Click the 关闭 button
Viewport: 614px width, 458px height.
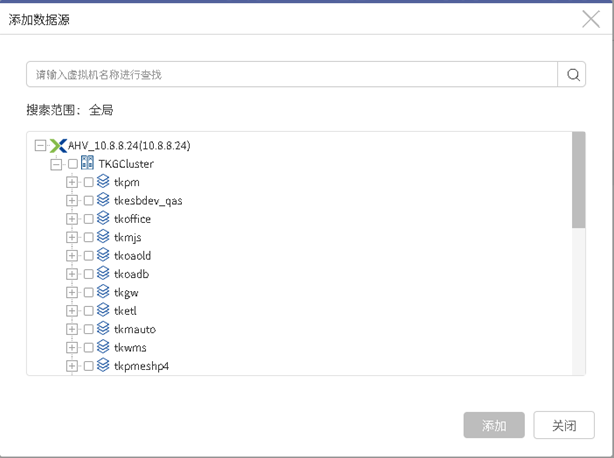564,425
